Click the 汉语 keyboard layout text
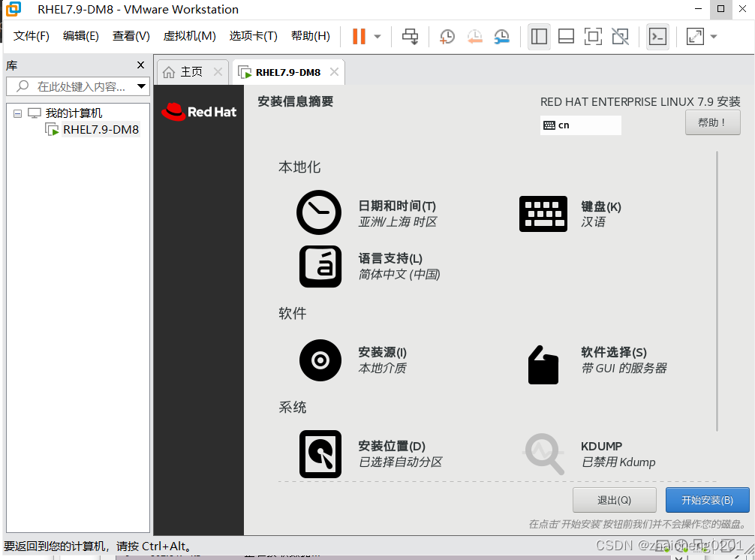 pos(593,222)
